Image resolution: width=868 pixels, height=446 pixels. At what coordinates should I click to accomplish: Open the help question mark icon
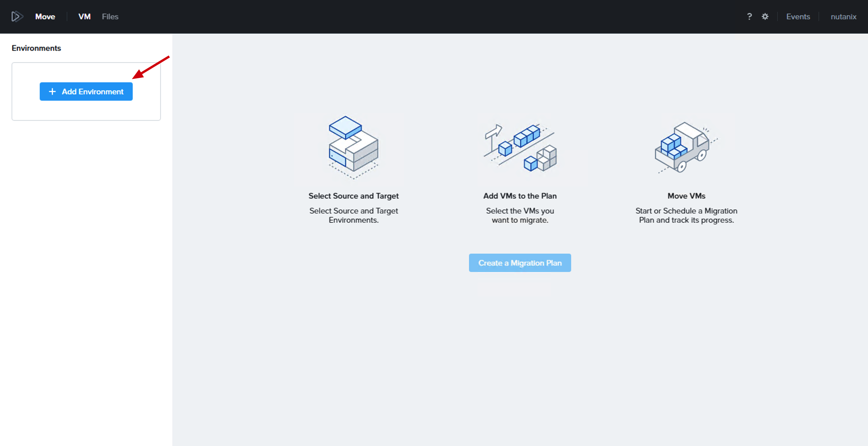point(749,17)
